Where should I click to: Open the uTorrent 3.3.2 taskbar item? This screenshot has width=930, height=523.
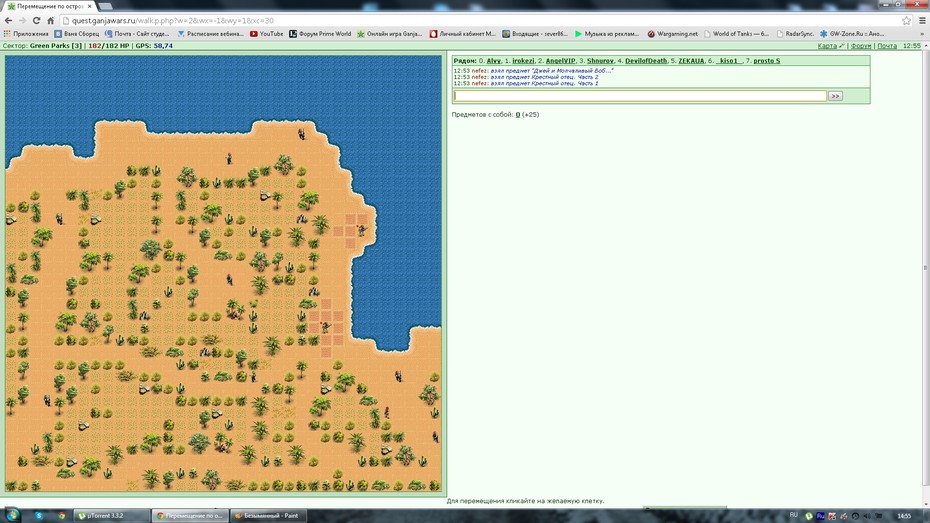(110, 515)
